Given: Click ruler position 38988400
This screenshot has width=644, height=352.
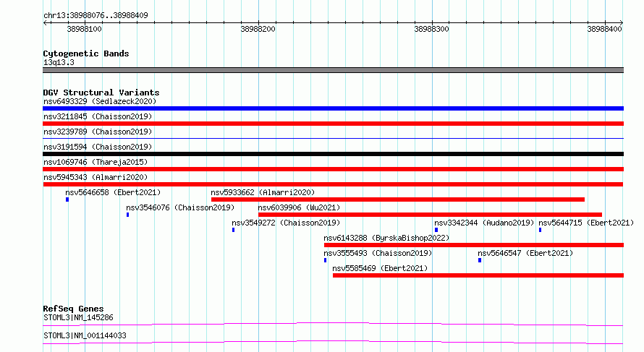Looking at the screenshot, I should [x=605, y=29].
